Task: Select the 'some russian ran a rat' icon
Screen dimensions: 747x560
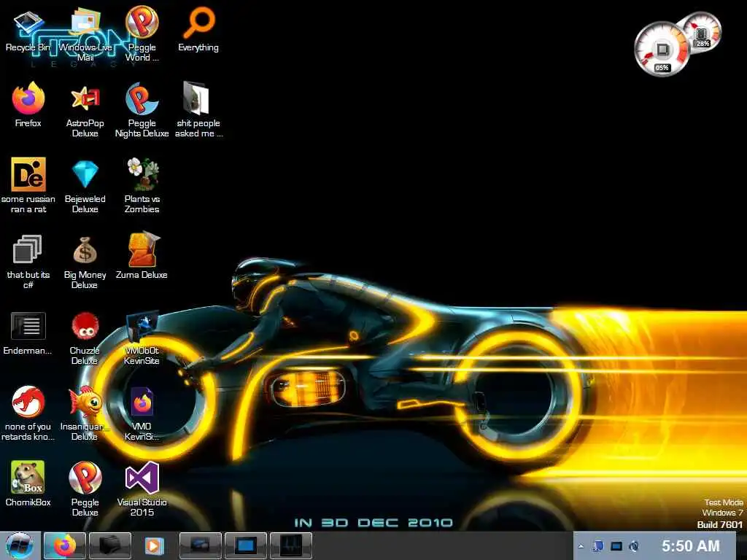Action: 28,186
